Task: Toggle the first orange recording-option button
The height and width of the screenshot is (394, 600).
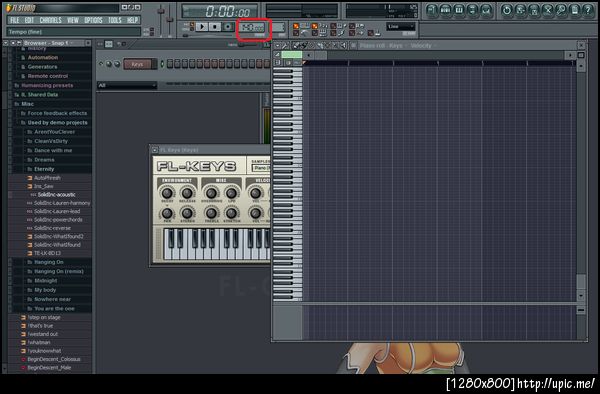Action: pos(296,26)
